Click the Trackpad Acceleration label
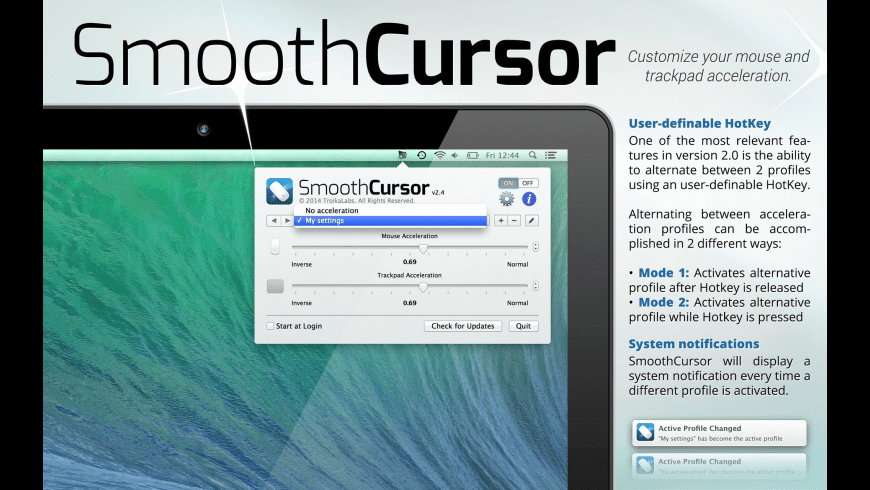The image size is (870, 490). click(x=409, y=275)
